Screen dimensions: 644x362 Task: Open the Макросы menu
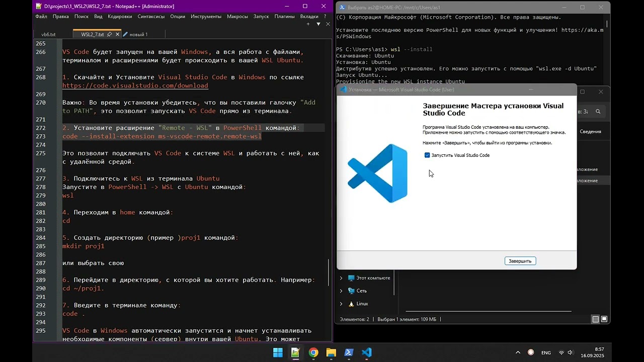click(x=237, y=16)
